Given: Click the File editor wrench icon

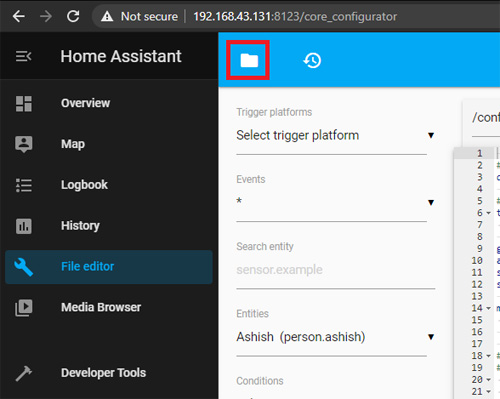Looking at the screenshot, I should [x=24, y=267].
